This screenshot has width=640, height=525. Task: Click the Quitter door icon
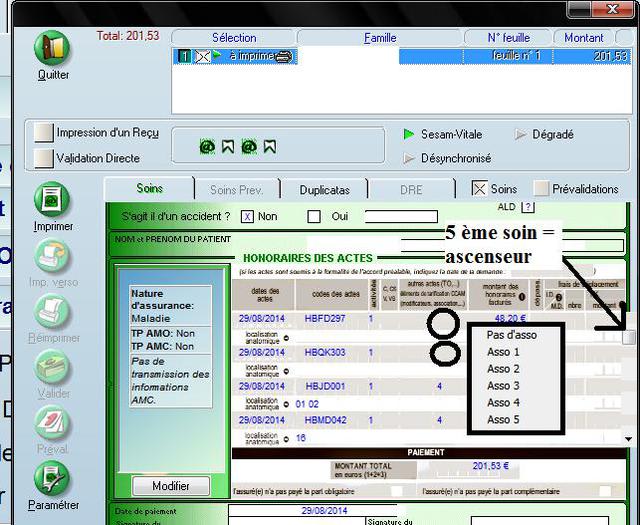(x=53, y=49)
